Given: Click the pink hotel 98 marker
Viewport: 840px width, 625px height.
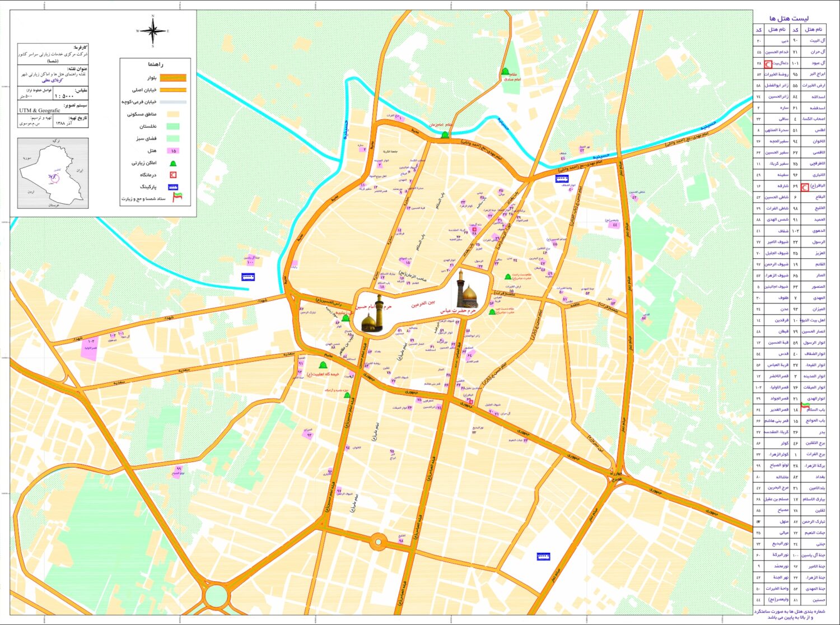Looking at the screenshot, I should click(401, 540).
